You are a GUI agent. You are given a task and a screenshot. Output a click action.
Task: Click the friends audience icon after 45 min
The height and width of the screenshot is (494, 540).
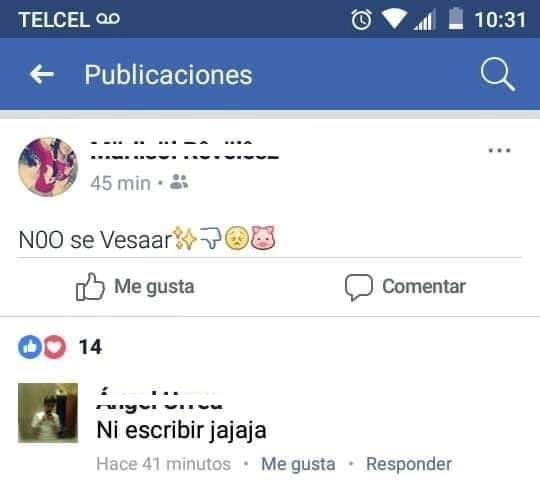[x=179, y=182]
